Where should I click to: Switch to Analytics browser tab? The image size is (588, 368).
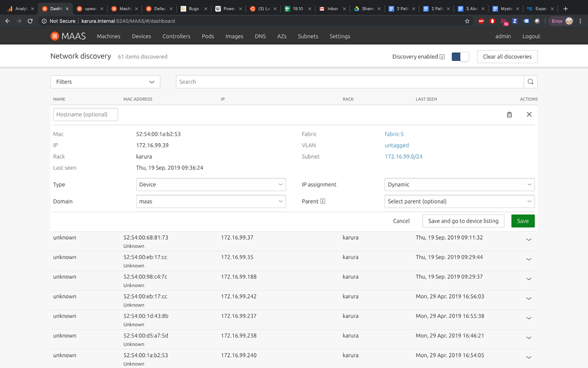[x=21, y=9]
